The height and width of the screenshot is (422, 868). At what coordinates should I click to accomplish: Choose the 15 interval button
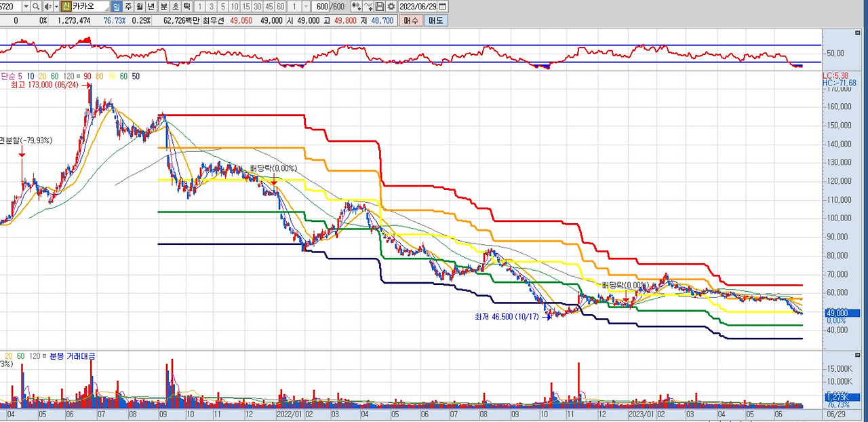[246, 6]
